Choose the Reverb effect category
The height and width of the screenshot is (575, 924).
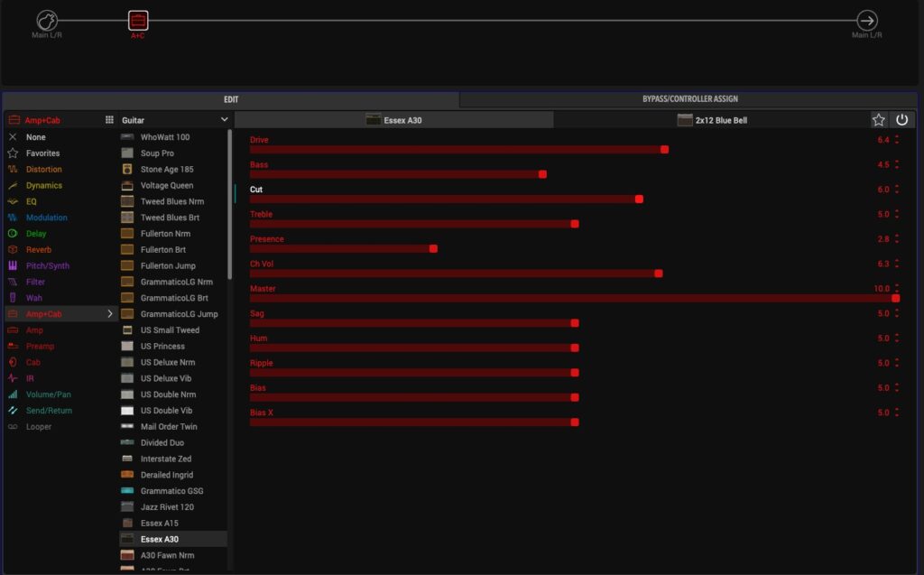pyautogui.click(x=39, y=250)
